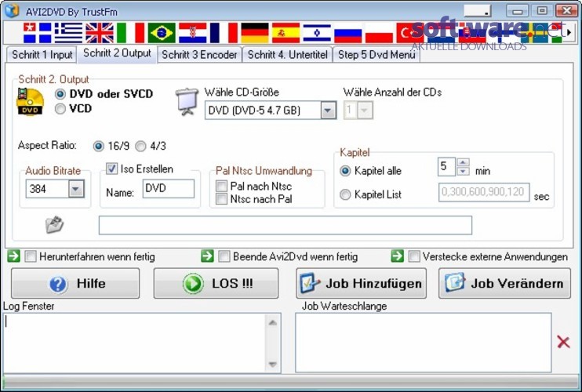Select the Brazilian flag language
The height and width of the screenshot is (392, 582).
click(x=162, y=33)
